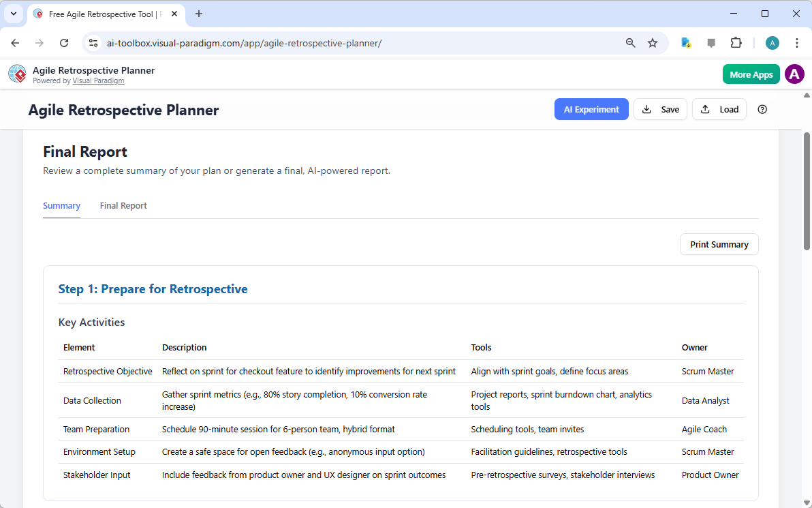This screenshot has width=812, height=508.
Task: Bookmark this page using the star icon
Action: coord(653,42)
